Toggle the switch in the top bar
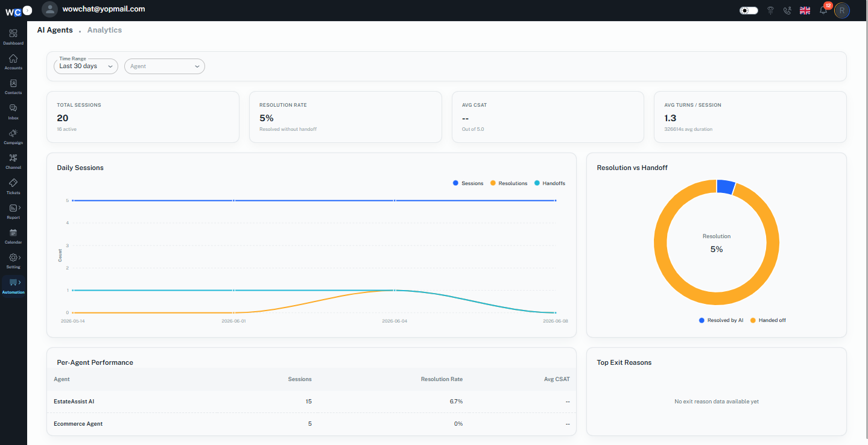 click(x=749, y=10)
